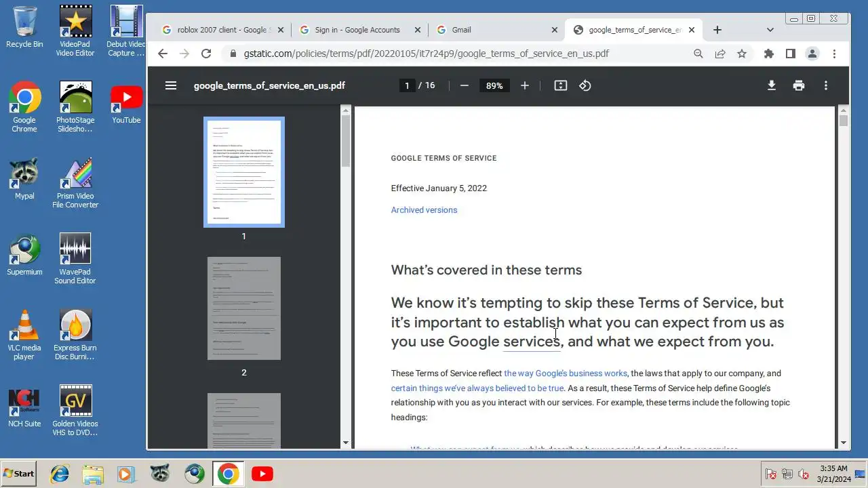Open the YouTube desktop shortcut
Image resolution: width=868 pixels, height=488 pixels.
(x=126, y=103)
